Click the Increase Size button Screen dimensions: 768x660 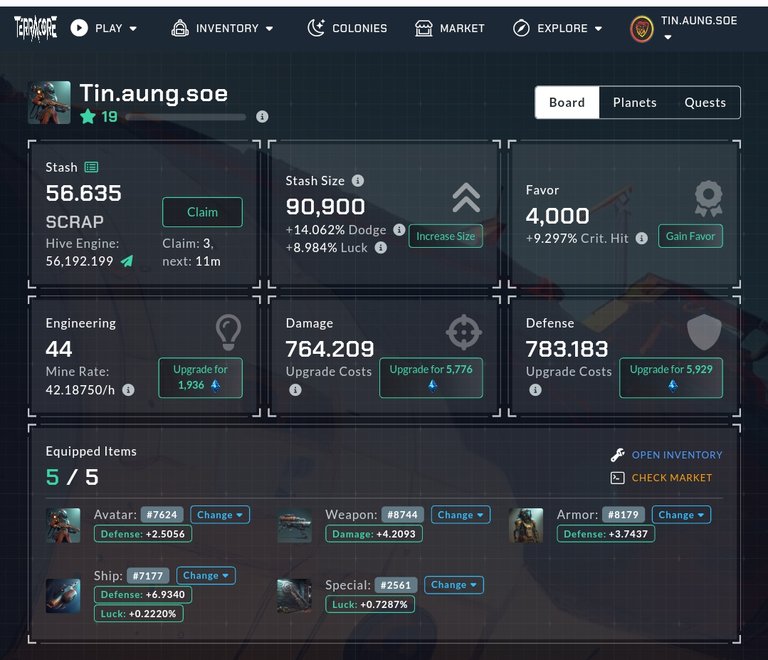pyautogui.click(x=446, y=236)
